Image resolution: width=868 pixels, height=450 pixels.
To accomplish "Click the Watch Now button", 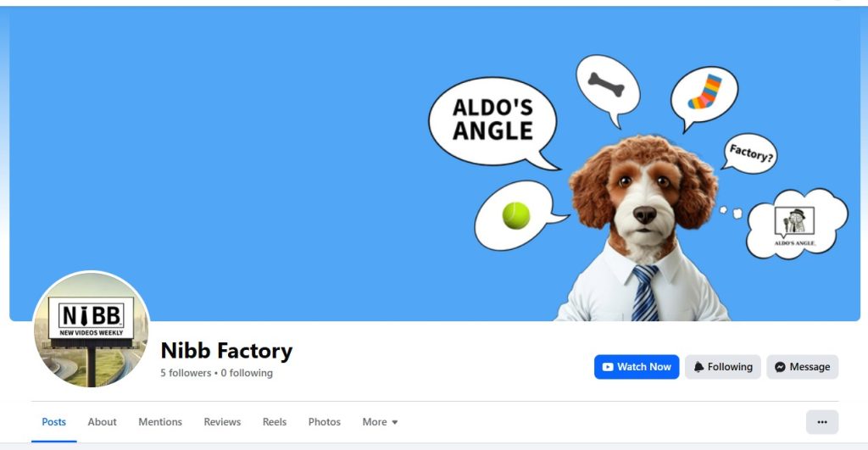I will (637, 367).
